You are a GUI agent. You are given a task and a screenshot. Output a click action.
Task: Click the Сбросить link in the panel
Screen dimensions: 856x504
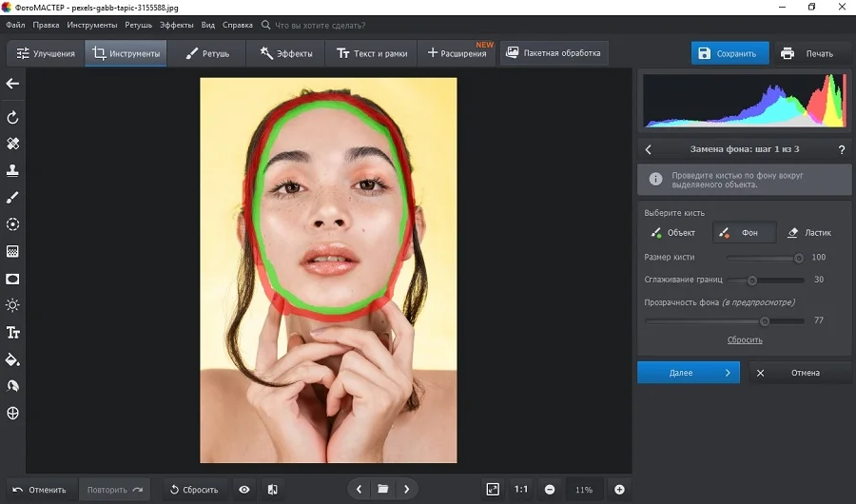pyautogui.click(x=745, y=339)
